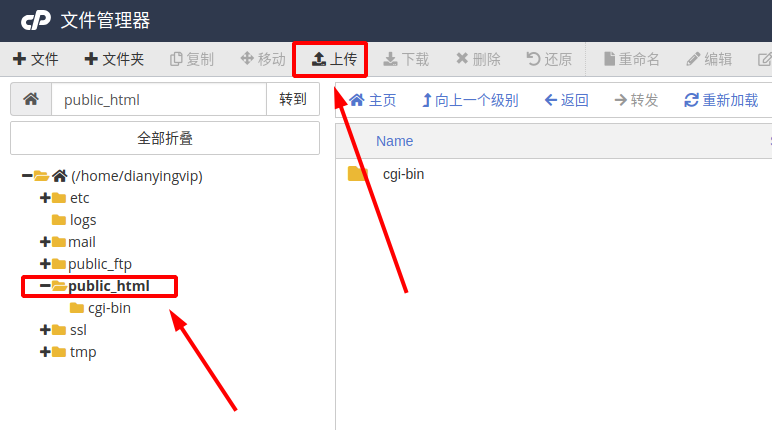
Task: Click the Upload (上传) toolbar button
Action: tap(334, 60)
